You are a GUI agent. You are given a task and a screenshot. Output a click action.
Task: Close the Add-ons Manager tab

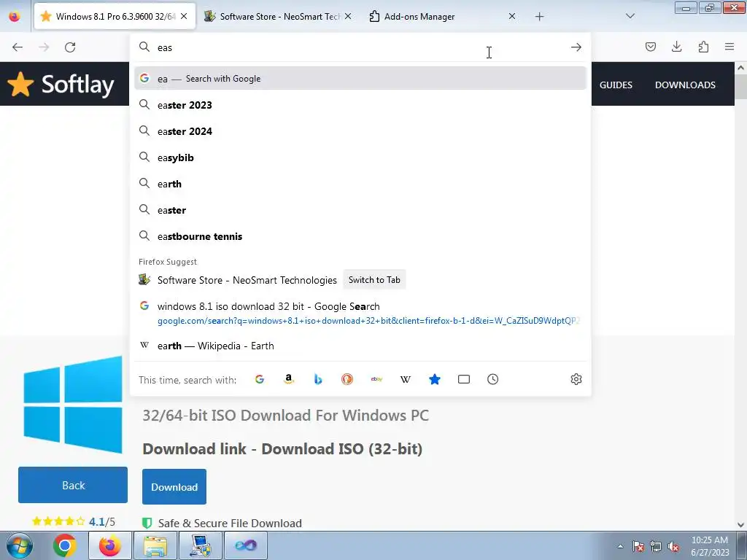512,16
